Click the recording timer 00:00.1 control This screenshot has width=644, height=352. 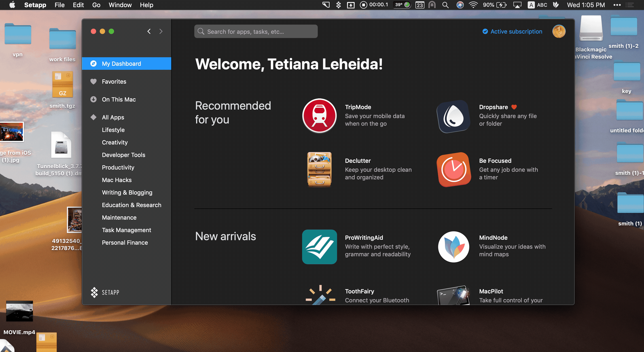[374, 5]
